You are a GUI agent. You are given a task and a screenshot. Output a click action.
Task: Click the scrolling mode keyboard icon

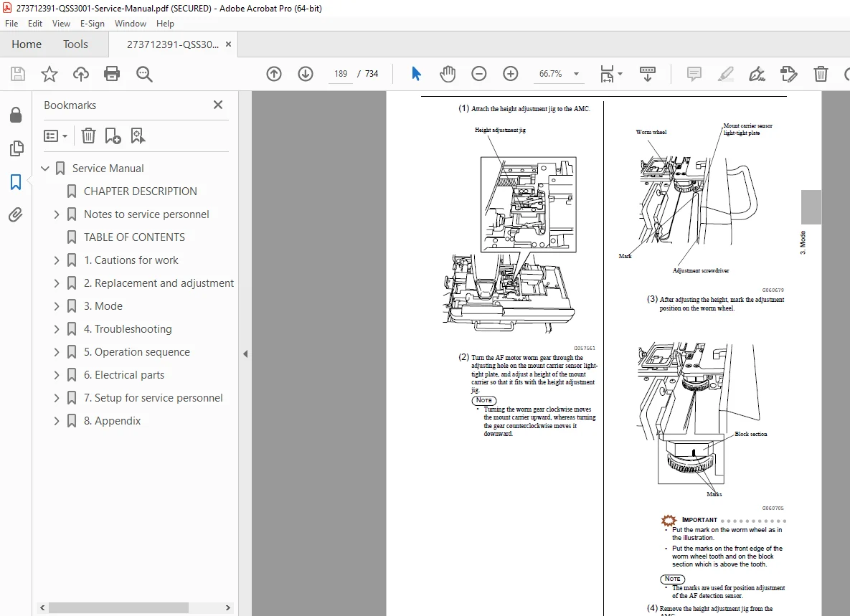pos(647,74)
